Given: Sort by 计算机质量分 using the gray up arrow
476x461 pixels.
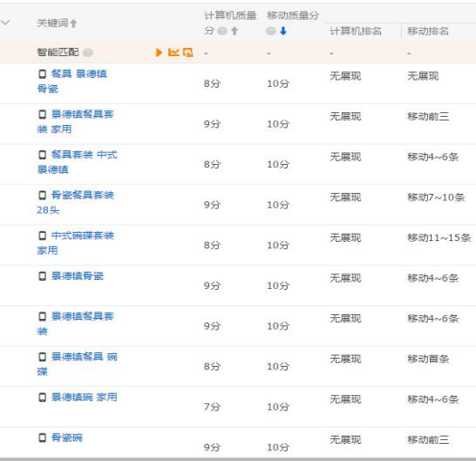Looking at the screenshot, I should click(x=234, y=31).
